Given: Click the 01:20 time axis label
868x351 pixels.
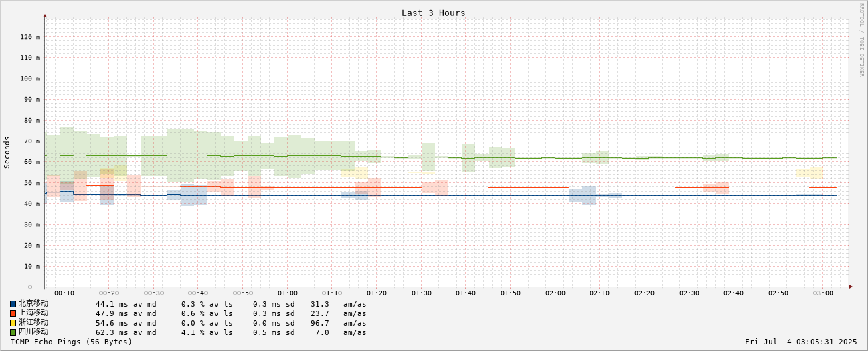Looking at the screenshot, I should (x=377, y=293).
